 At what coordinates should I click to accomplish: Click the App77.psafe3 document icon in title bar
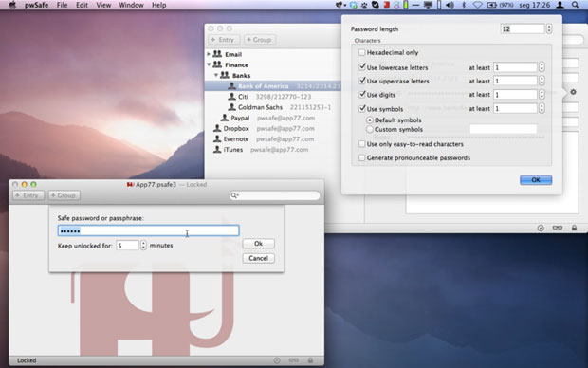pyautogui.click(x=130, y=185)
